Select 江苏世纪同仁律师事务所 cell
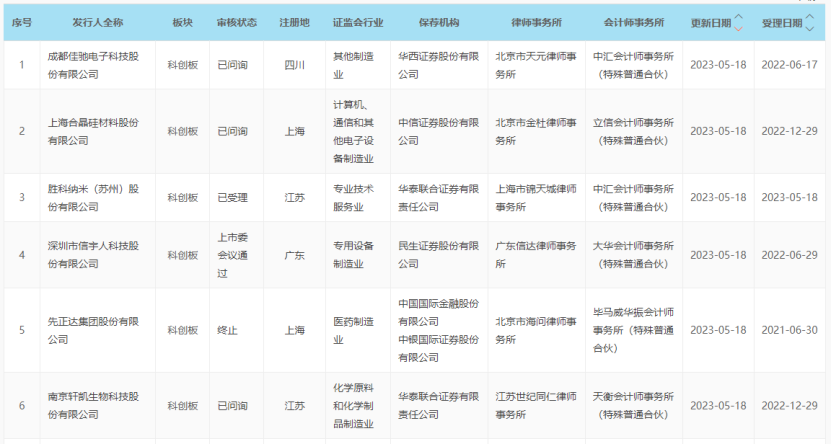 click(x=536, y=406)
